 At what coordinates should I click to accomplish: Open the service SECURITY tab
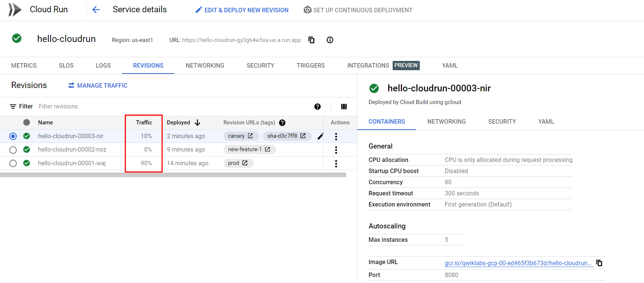click(x=260, y=65)
